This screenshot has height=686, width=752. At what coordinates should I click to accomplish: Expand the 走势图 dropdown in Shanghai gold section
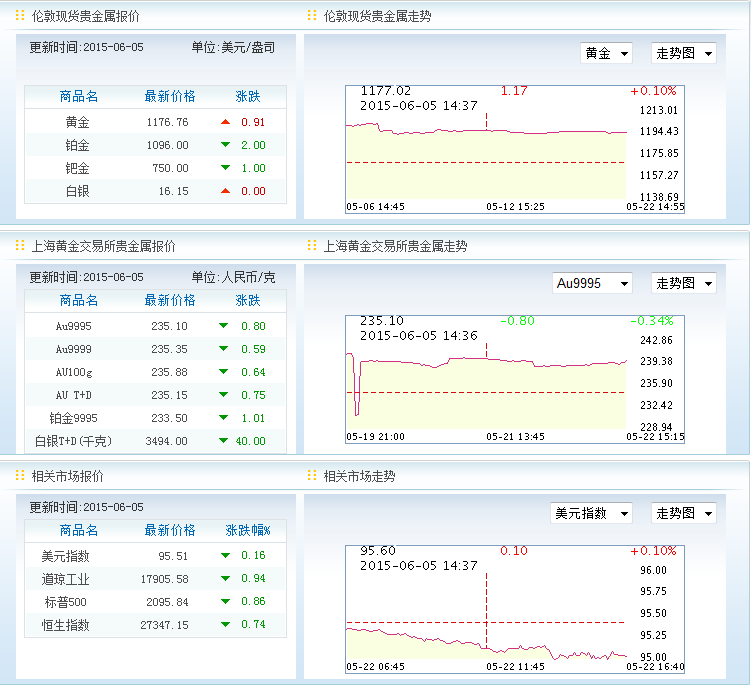pos(684,283)
